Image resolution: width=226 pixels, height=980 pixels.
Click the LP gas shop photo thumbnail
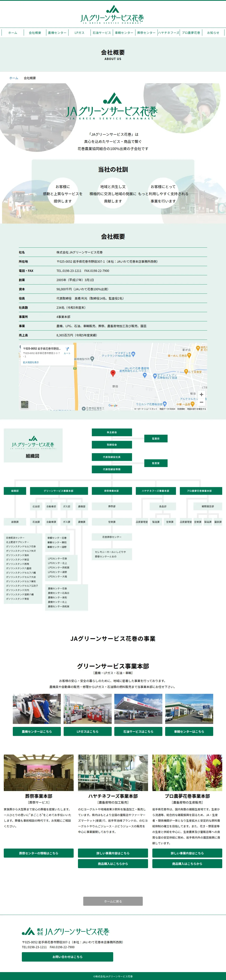tap(88, 709)
